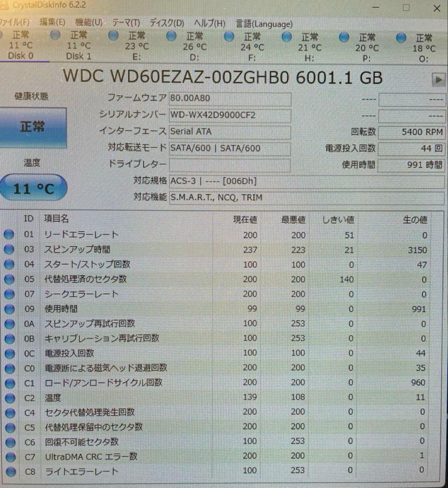The image size is (448, 488).
Task: Click the next disk arrow button
Action: tap(439, 80)
